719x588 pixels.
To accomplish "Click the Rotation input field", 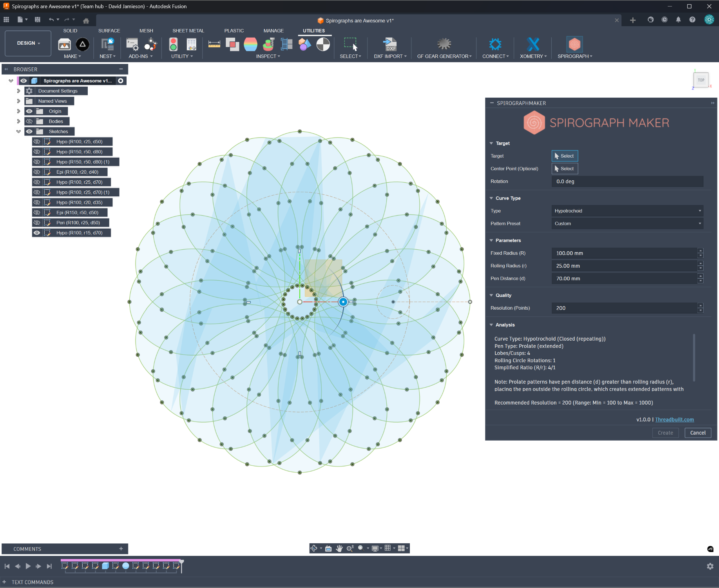I will click(627, 181).
